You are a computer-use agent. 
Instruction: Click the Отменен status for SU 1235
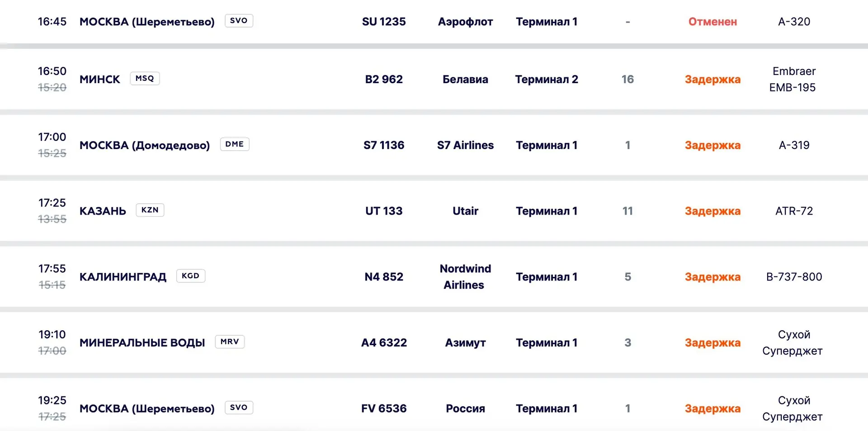712,22
